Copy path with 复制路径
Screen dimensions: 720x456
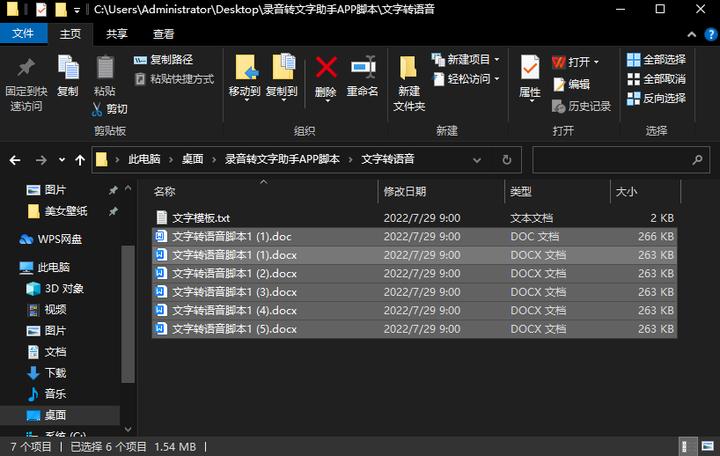click(x=163, y=60)
